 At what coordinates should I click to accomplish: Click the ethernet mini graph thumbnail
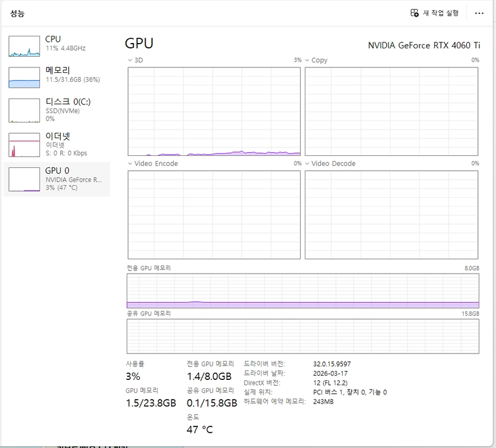tap(24, 145)
